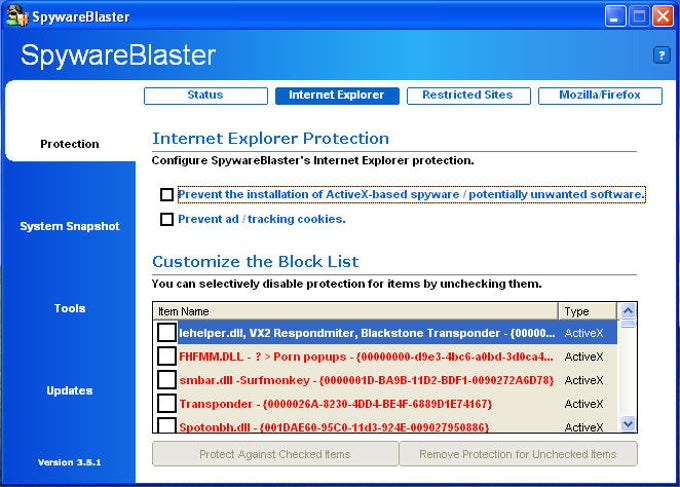Click the Prevent installation of ActiveX-based spyware link
The image size is (680, 487).
(x=411, y=194)
